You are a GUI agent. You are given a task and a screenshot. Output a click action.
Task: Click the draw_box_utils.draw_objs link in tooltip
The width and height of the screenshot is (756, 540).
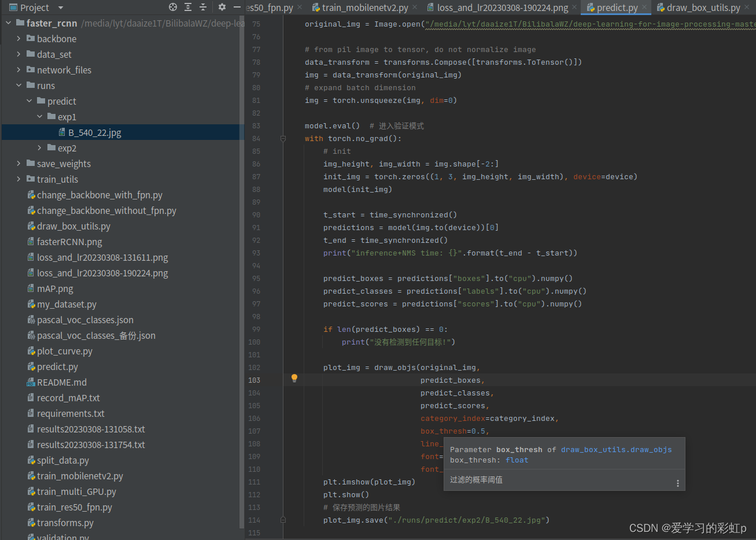click(616, 449)
